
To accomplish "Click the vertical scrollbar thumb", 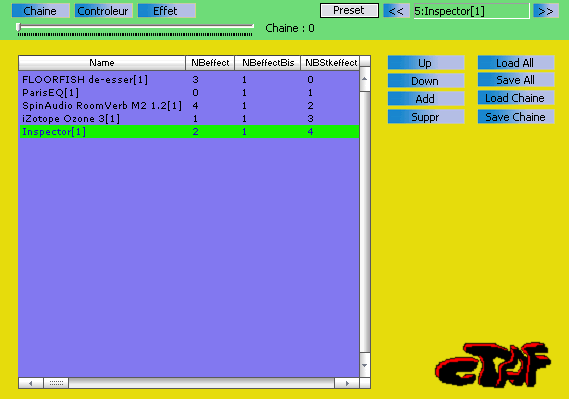I will pos(365,222).
